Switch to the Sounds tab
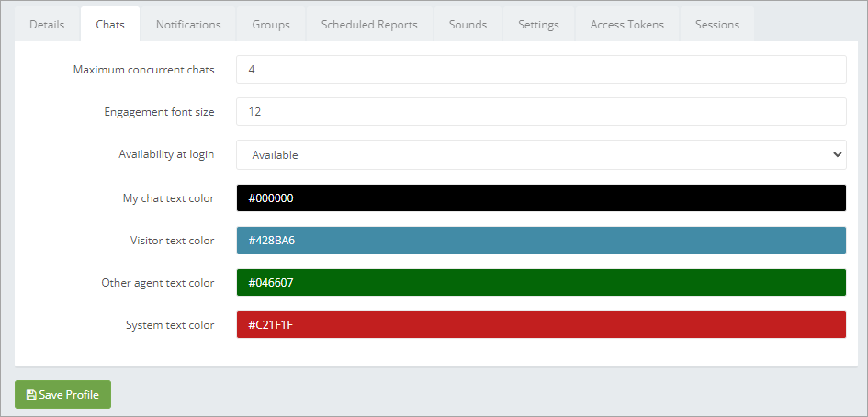This screenshot has height=417, width=868. (x=468, y=25)
